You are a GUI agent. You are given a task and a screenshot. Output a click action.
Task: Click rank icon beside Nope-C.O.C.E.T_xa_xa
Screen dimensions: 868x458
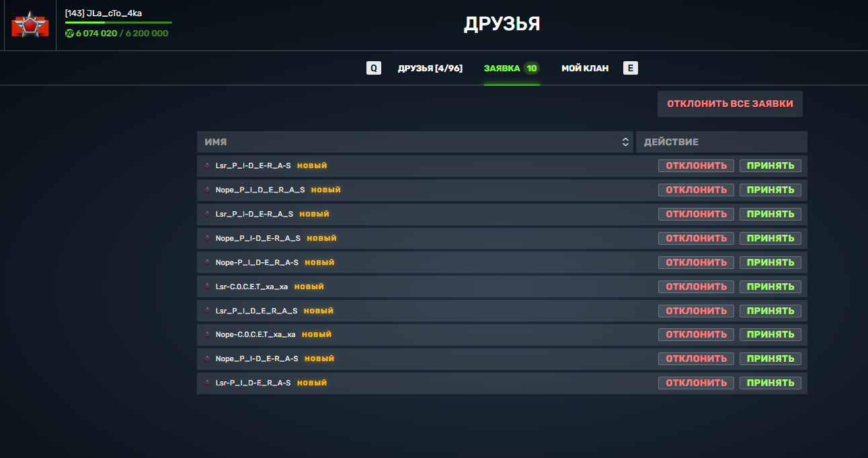[x=208, y=334]
